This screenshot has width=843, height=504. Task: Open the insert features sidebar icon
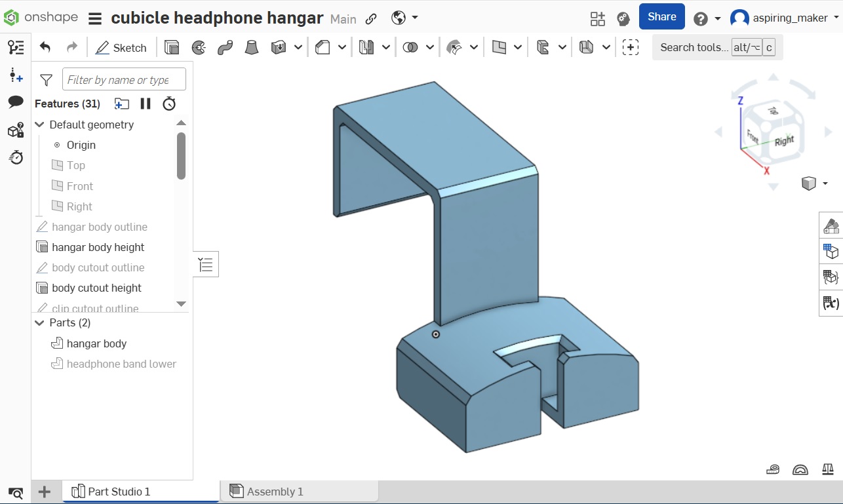tap(16, 75)
